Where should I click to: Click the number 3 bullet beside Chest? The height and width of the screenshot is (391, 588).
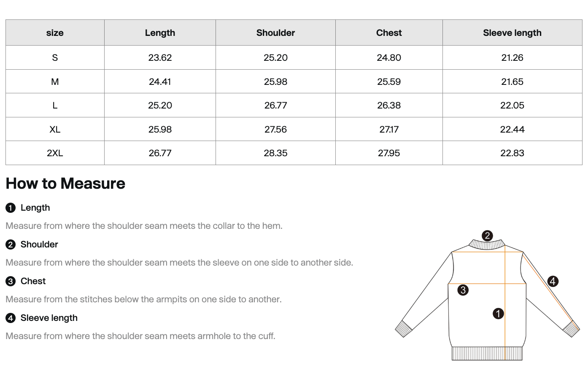(11, 281)
